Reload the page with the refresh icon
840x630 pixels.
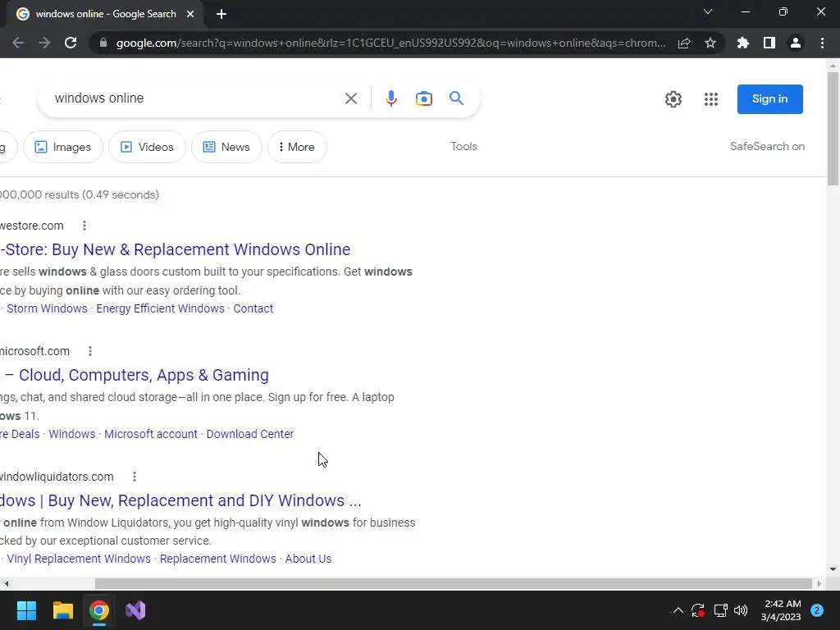(71, 43)
